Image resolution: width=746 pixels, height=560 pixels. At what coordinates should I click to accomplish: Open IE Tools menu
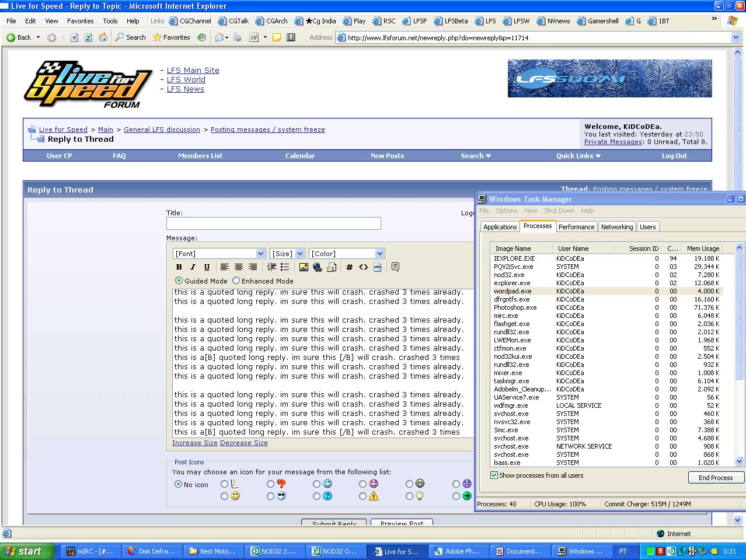pos(110,21)
